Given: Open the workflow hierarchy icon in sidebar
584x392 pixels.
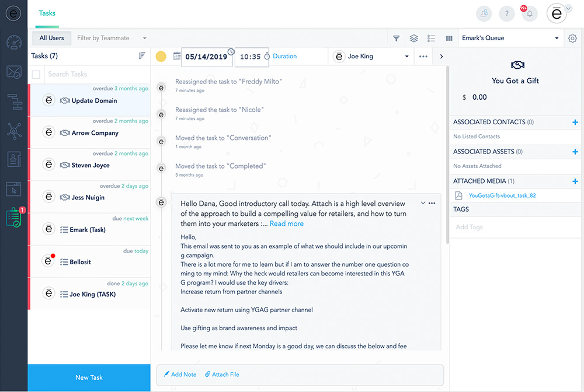Looking at the screenshot, I should tap(15, 101).
